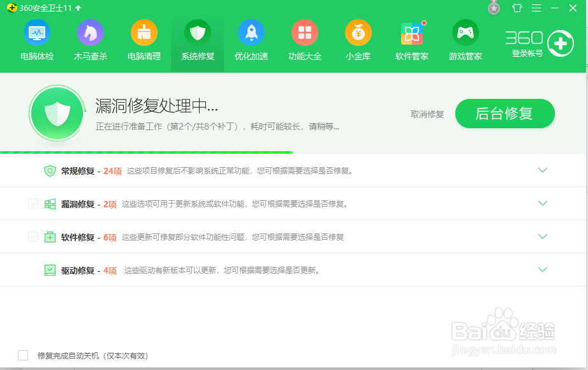Viewport: 588px width, 370px height.
Task: Click the 常规修复 shield row icon
Action: click(x=50, y=171)
